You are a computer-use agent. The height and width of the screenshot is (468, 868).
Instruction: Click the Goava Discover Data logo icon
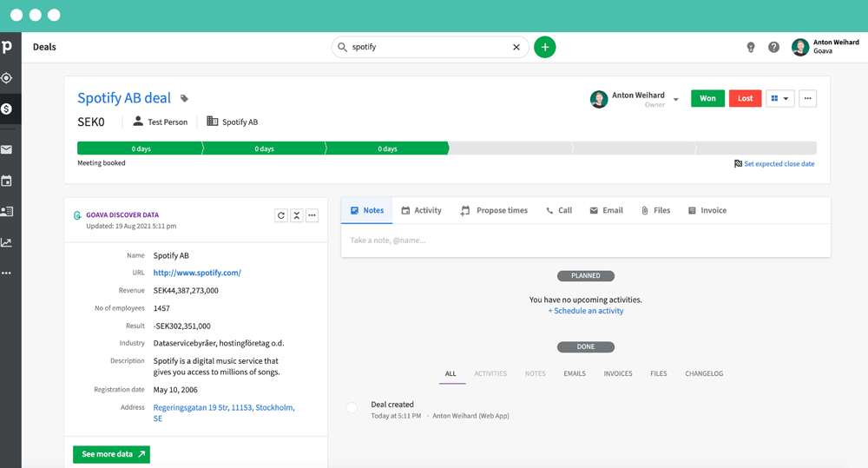(x=77, y=215)
